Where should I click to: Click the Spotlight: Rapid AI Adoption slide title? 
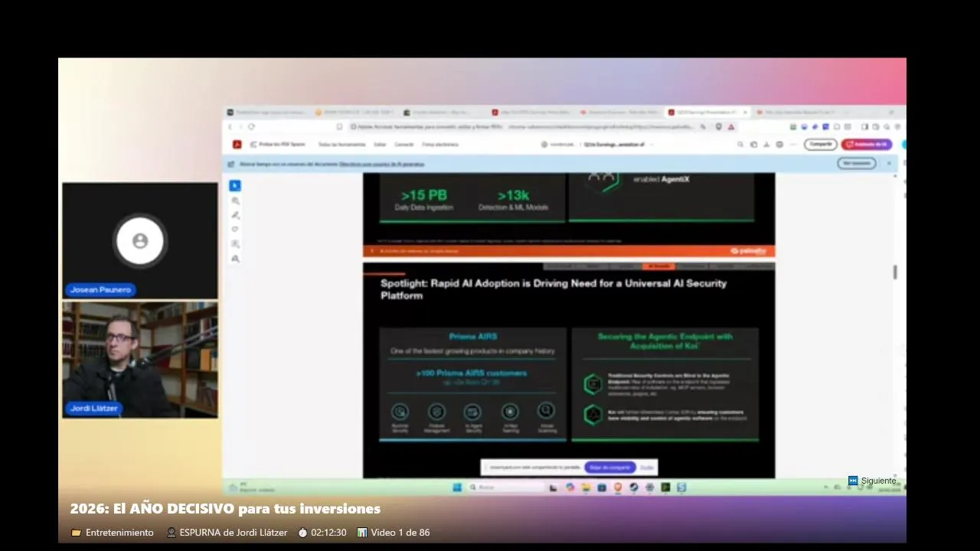click(554, 289)
